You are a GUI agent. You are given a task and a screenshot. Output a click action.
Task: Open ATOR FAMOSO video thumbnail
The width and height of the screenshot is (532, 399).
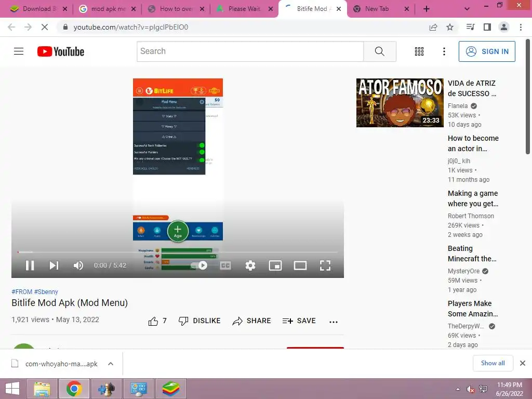pos(400,103)
